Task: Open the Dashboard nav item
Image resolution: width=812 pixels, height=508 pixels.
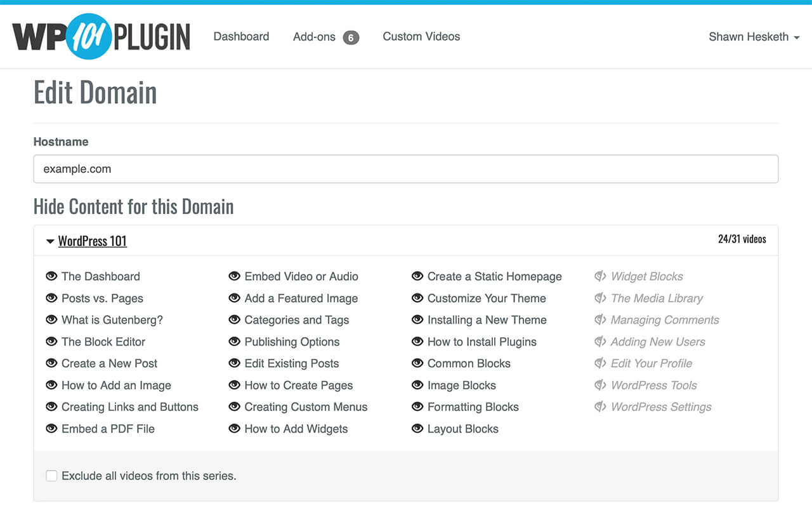Action: click(x=241, y=36)
